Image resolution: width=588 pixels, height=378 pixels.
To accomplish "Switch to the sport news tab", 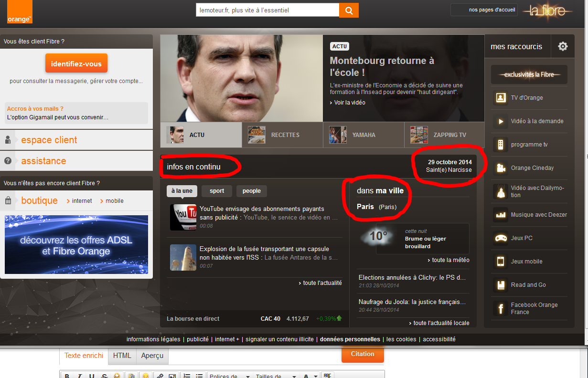I will tap(217, 191).
